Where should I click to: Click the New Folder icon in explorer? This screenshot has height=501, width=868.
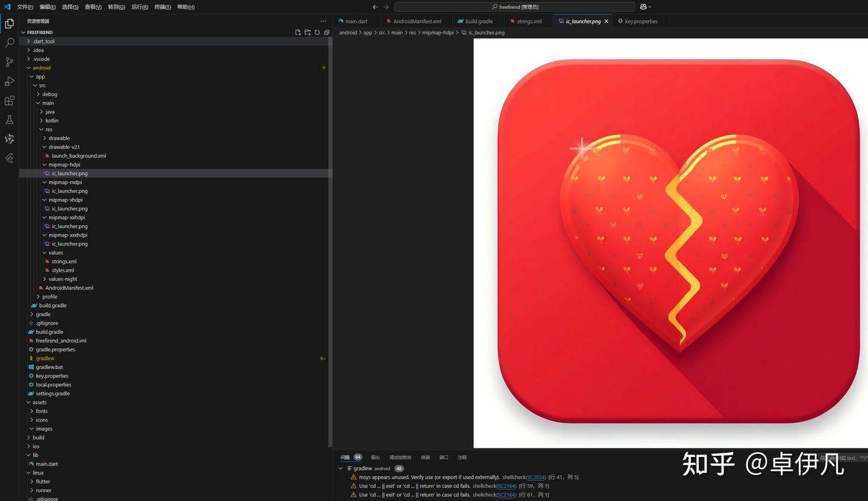[307, 33]
